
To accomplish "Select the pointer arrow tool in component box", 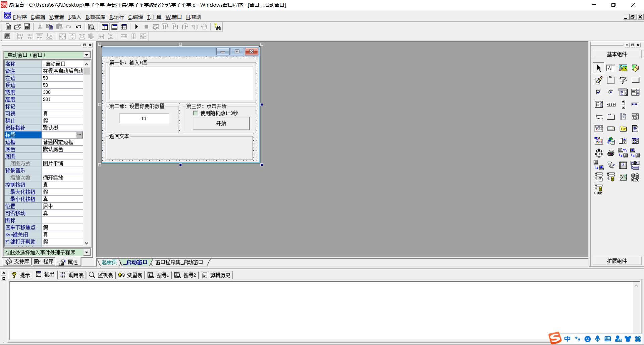I will (x=599, y=68).
